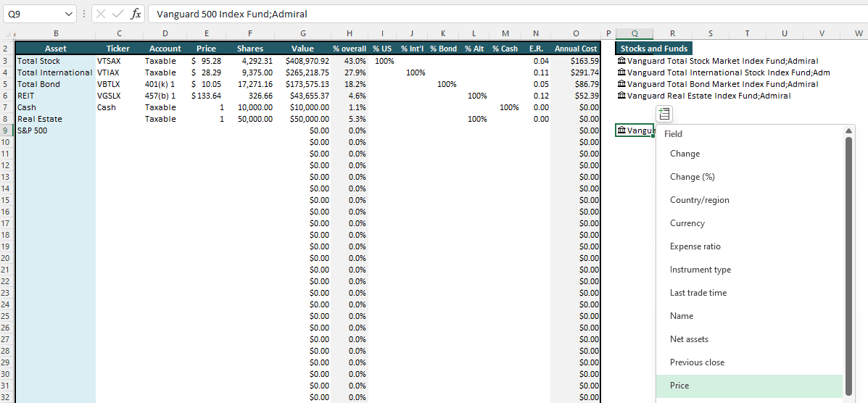Screen dimensions: 868x403
Task: Click the Cancel icon in the formula bar
Action: click(x=101, y=14)
